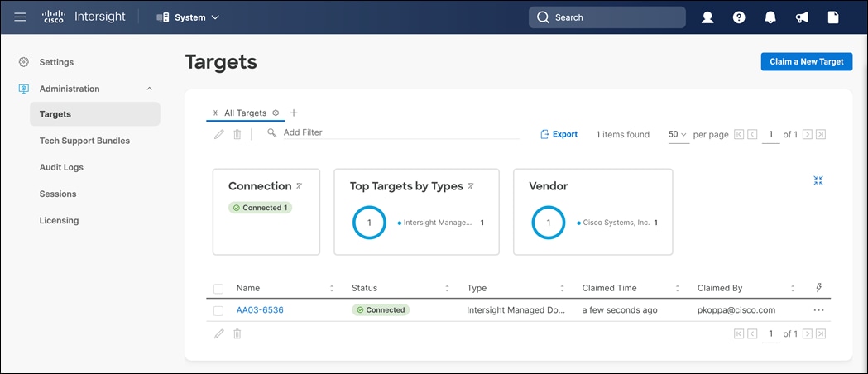Open Tech Support Bundles

pos(84,141)
